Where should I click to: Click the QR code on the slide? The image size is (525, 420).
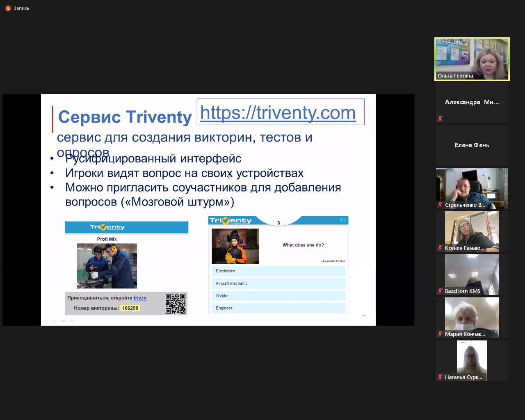coord(176,304)
